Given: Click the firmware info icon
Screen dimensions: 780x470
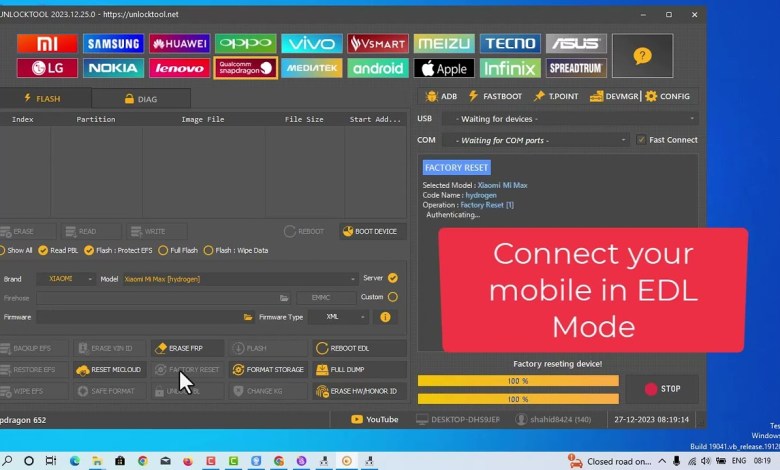Looking at the screenshot, I should (x=385, y=317).
